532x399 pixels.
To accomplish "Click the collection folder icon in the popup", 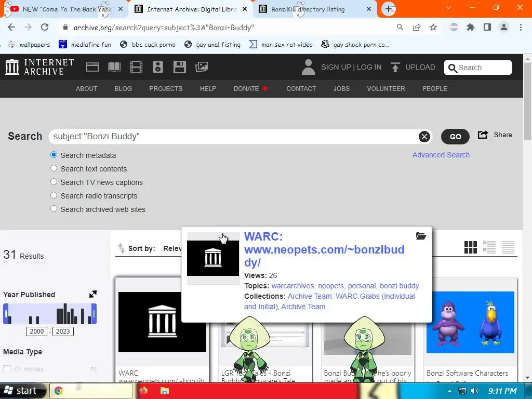I will 421,236.
